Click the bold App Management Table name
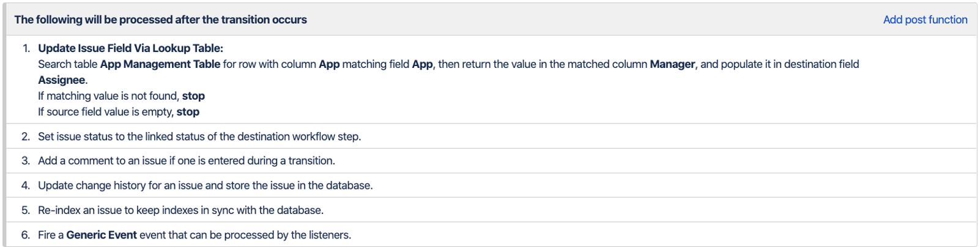The width and height of the screenshot is (980, 247). point(160,64)
